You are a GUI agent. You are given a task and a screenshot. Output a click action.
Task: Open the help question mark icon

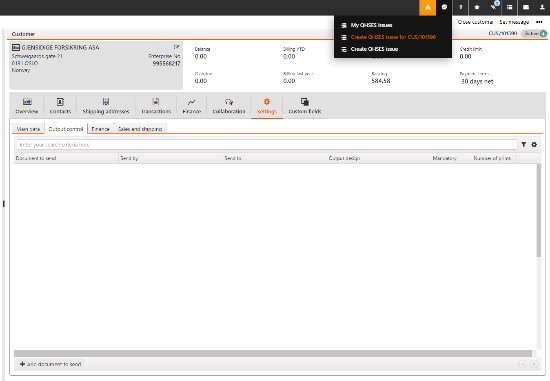tap(461, 7)
